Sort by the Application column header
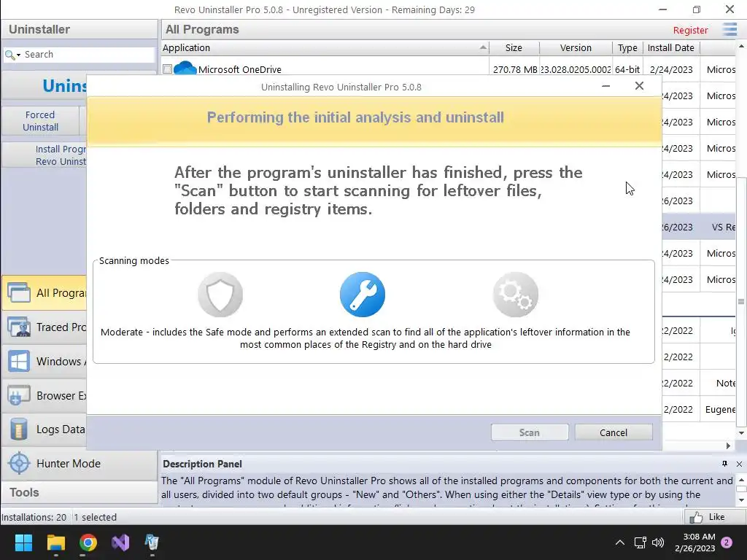The image size is (747, 560). click(x=325, y=47)
